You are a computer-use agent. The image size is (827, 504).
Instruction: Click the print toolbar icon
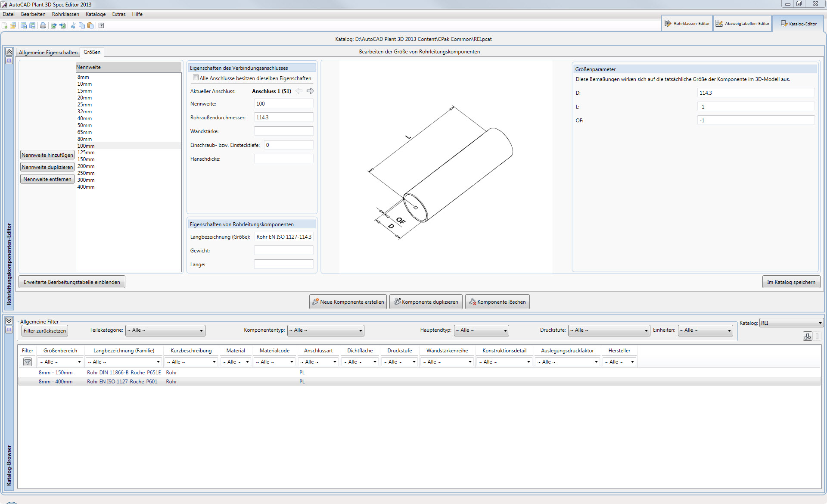tap(43, 26)
